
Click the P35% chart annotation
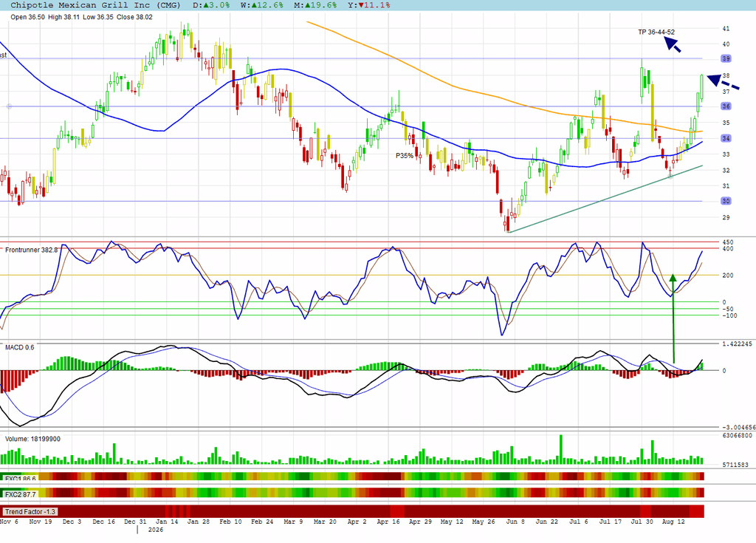click(x=405, y=155)
